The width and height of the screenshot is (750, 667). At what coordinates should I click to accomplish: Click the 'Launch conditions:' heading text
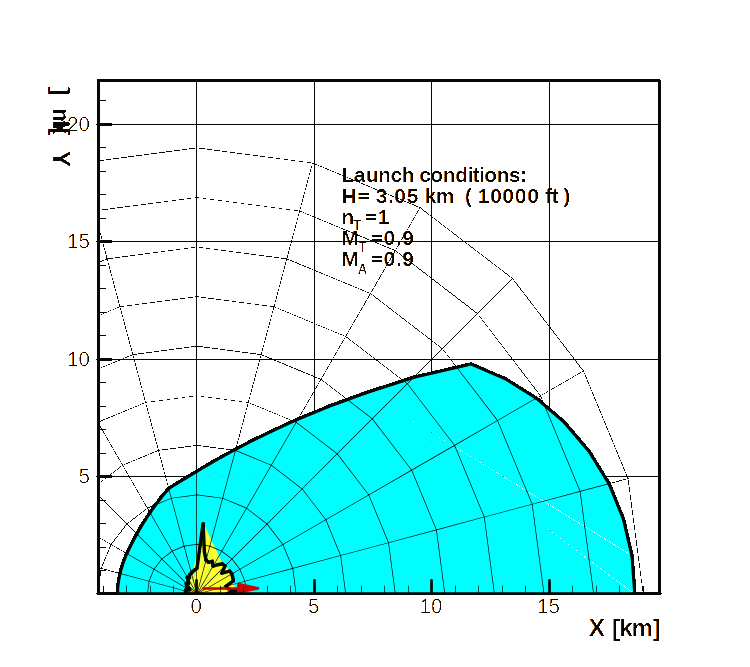(434, 175)
